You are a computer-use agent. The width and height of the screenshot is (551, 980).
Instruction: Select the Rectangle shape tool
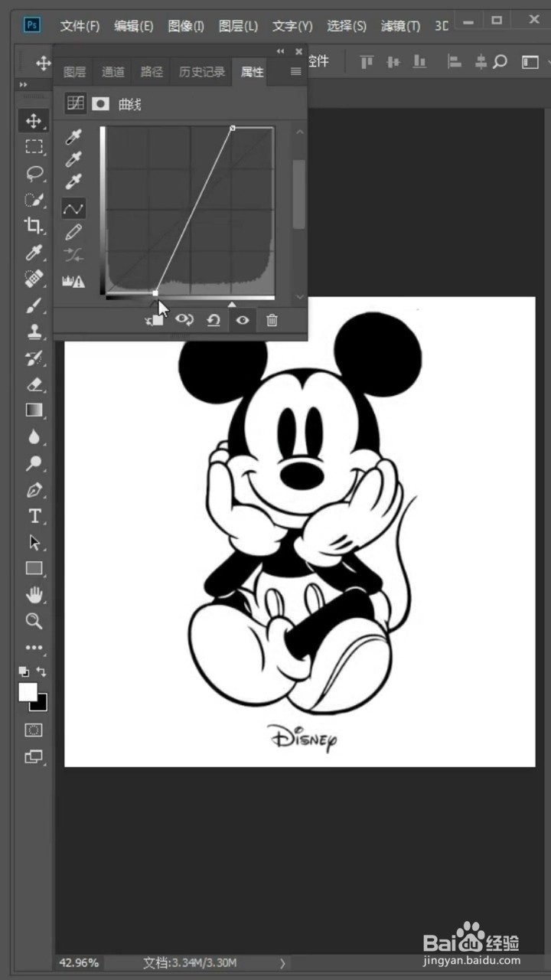coord(34,568)
